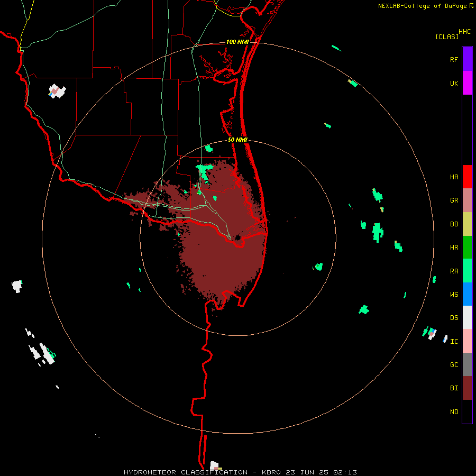Click the NEXLAB-College of DuPage text
476x476 pixels.
pos(422,6)
